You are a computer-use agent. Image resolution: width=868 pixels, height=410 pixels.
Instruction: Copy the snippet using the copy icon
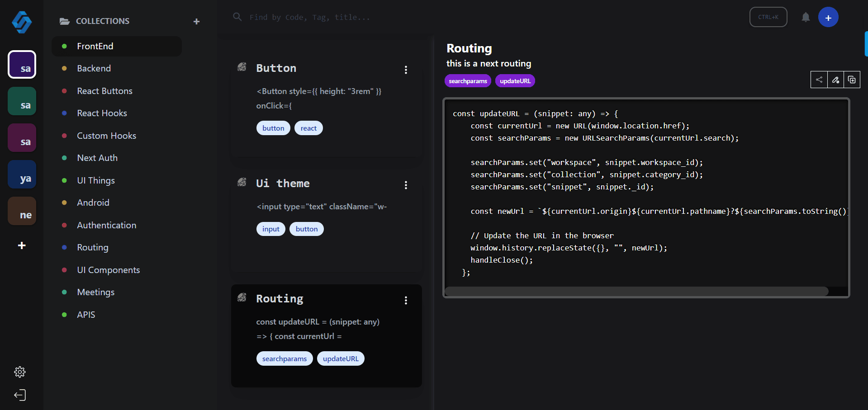852,80
